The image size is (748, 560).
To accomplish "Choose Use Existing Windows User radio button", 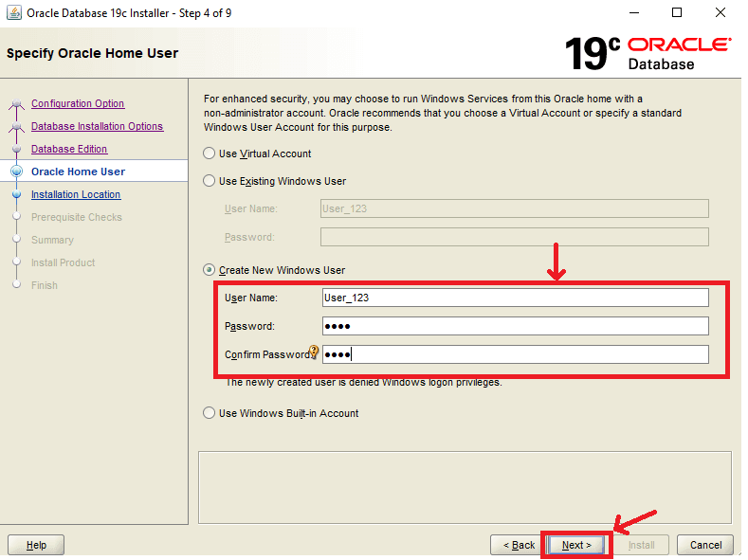I will (x=210, y=181).
